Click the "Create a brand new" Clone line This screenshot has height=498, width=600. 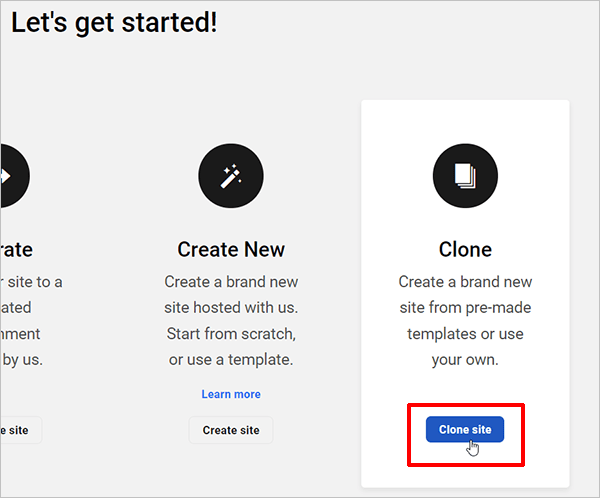(465, 282)
